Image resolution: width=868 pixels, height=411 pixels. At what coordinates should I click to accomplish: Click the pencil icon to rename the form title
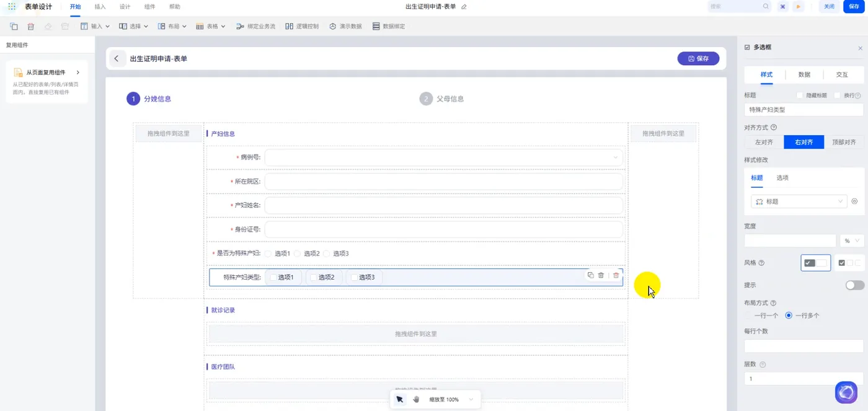[464, 7]
